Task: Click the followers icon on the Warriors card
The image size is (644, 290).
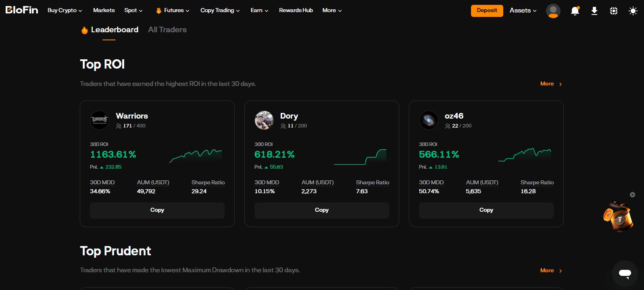Action: [119, 126]
